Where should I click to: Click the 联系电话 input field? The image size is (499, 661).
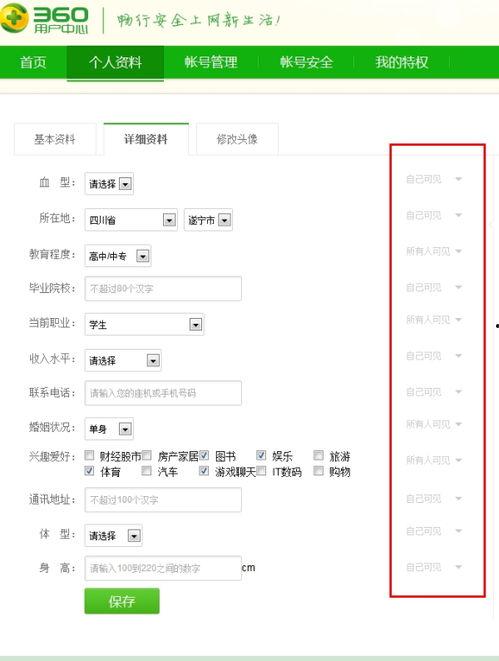163,393
